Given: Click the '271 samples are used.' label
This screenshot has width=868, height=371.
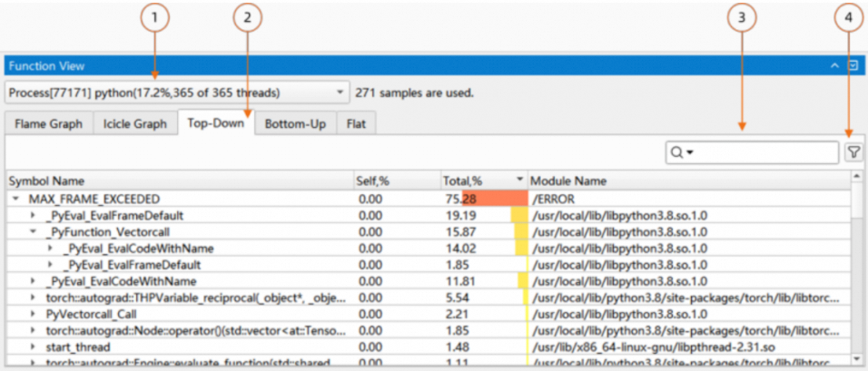Looking at the screenshot, I should 415,93.
